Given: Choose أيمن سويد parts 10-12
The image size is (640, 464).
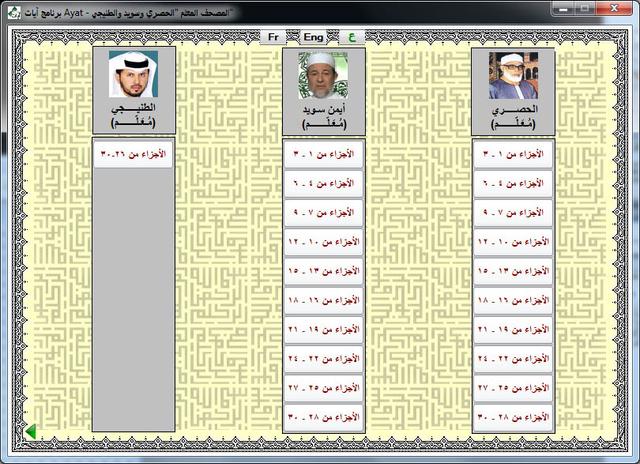Looking at the screenshot, I should pyautogui.click(x=324, y=242).
